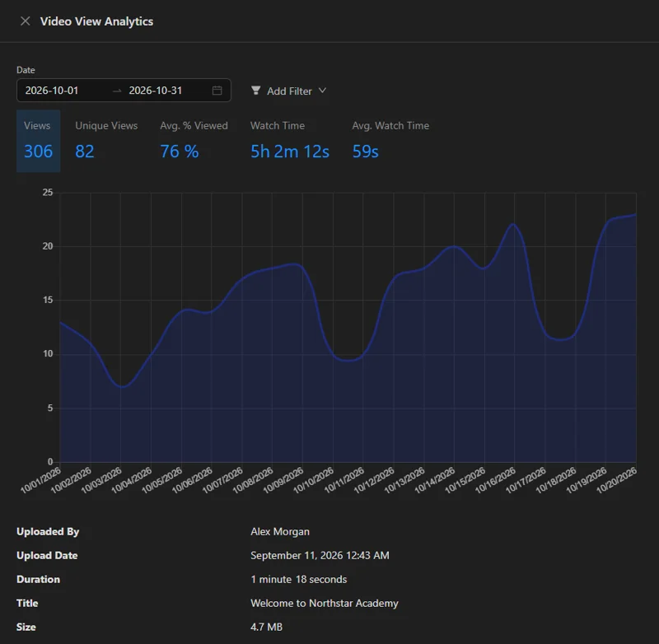Show the Avg. Watch Time metric
This screenshot has height=644, width=659.
[x=390, y=141]
